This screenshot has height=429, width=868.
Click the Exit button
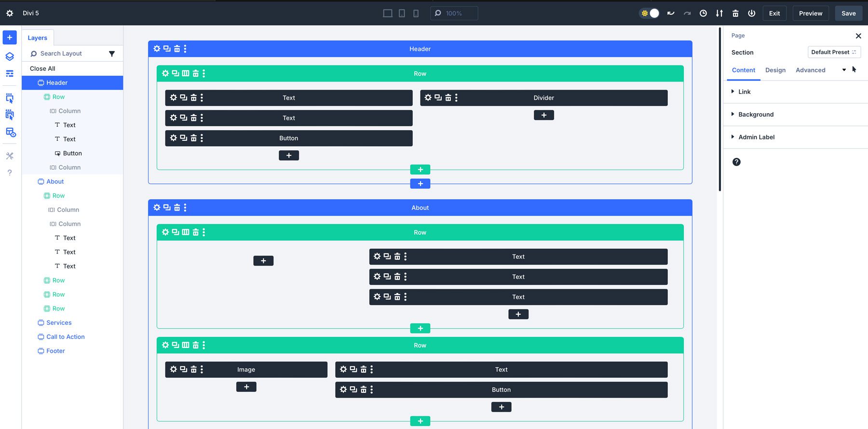click(774, 13)
